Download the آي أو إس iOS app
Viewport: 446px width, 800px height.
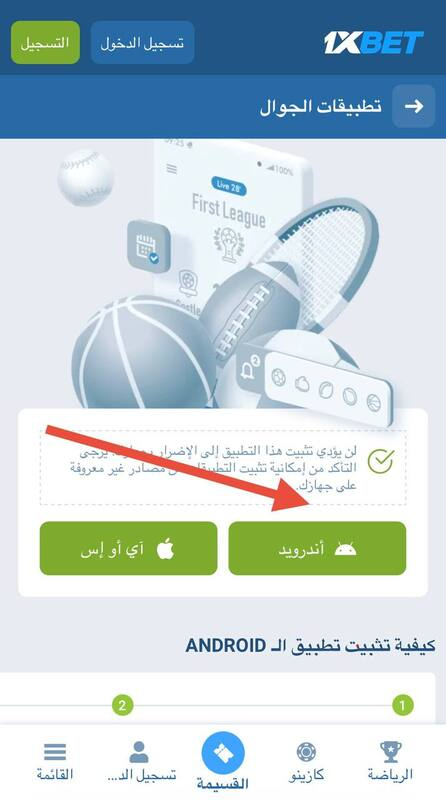(x=129, y=548)
